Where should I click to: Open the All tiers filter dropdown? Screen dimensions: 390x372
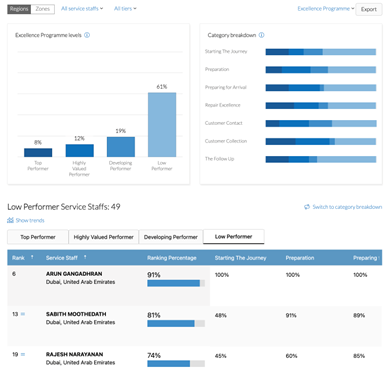point(125,9)
